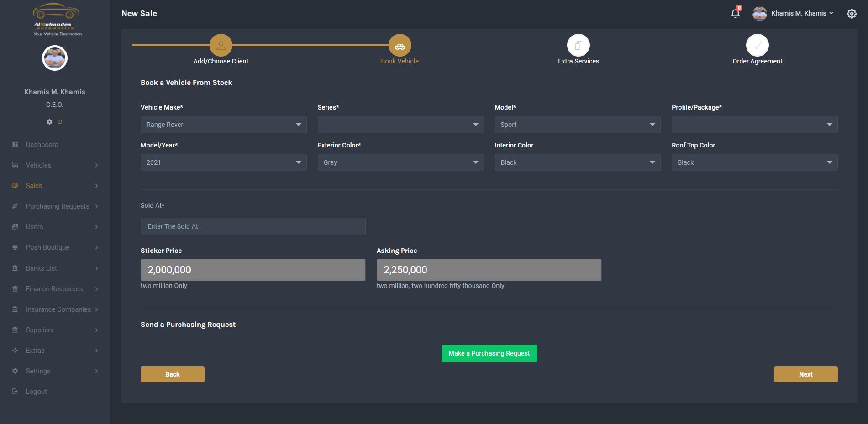
Task: Click the 'Send a Purchasing Request' heading
Action: pyautogui.click(x=188, y=325)
